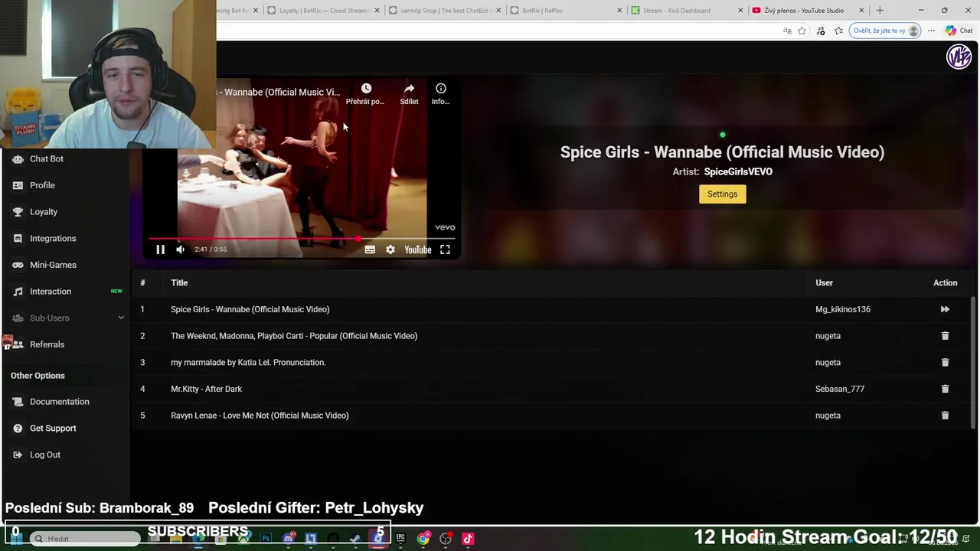Screen dimensions: 980x551
Task: Open Chrome from the taskbar
Action: [x=423, y=539]
